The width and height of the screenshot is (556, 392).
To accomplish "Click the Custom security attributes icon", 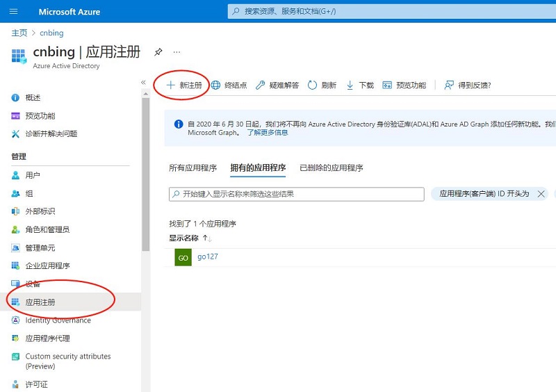I will click(x=15, y=357).
